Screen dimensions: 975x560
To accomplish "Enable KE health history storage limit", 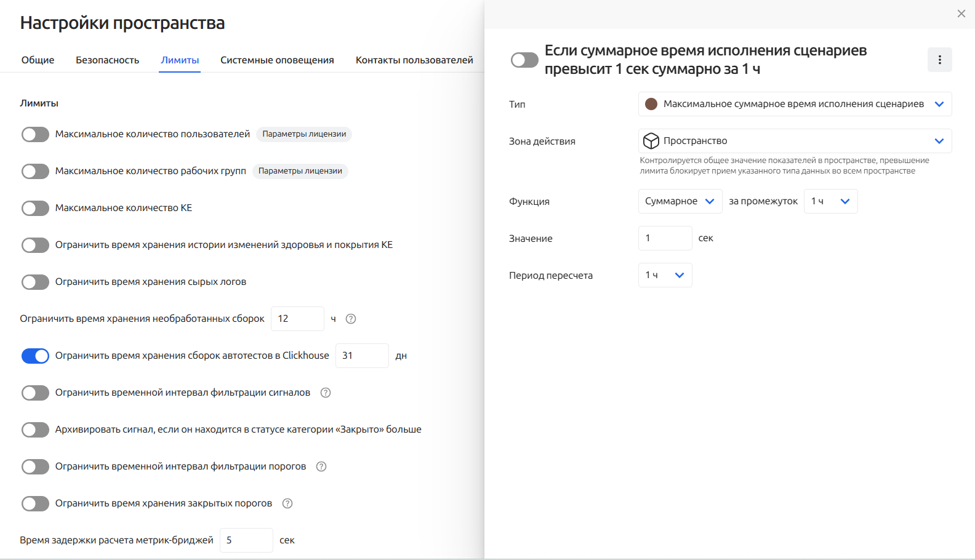I will pyautogui.click(x=35, y=245).
